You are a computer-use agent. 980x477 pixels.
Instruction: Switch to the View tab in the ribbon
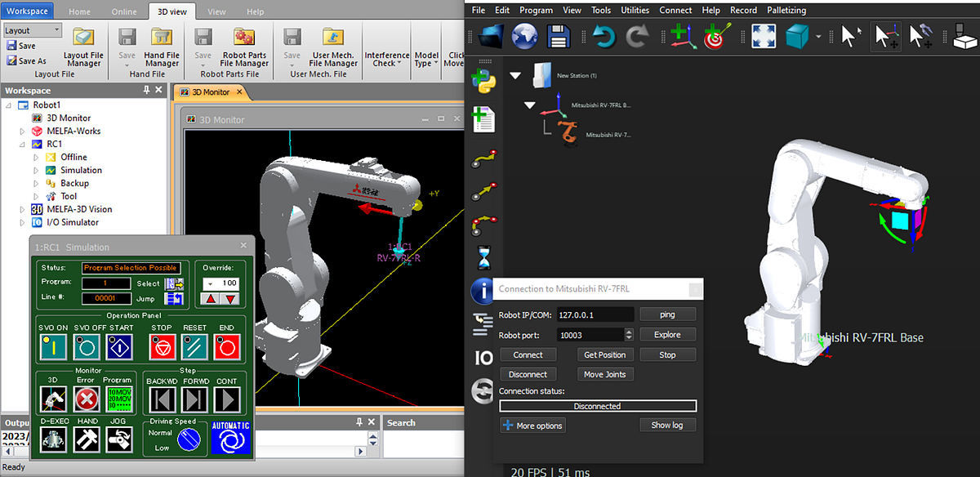216,11
